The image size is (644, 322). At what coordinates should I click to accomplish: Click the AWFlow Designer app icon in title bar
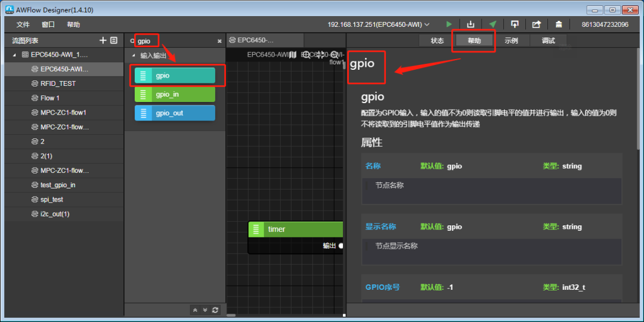(x=10, y=9)
